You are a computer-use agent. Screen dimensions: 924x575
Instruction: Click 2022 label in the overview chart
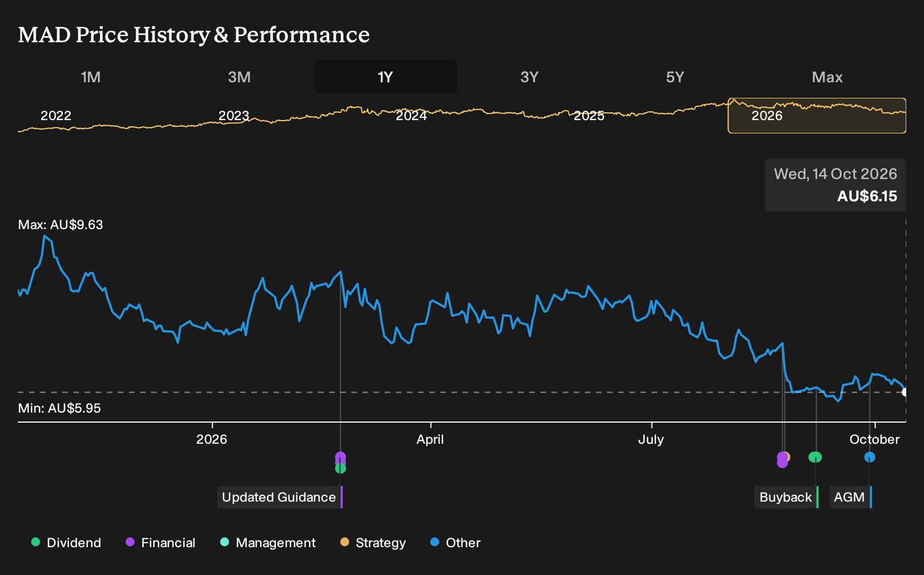tap(56, 116)
